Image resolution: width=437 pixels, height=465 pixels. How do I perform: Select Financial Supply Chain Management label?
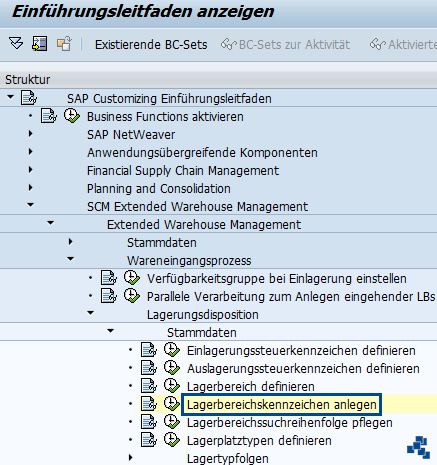(183, 171)
